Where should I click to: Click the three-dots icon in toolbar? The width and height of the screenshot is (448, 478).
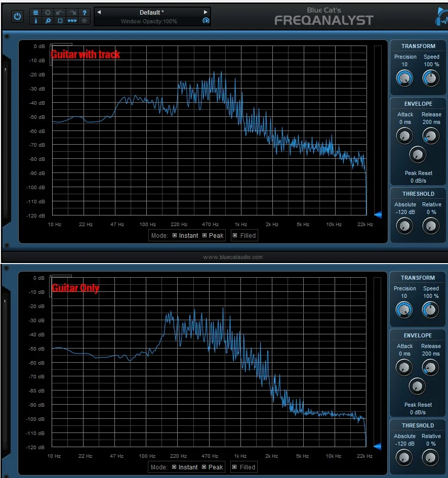click(72, 21)
